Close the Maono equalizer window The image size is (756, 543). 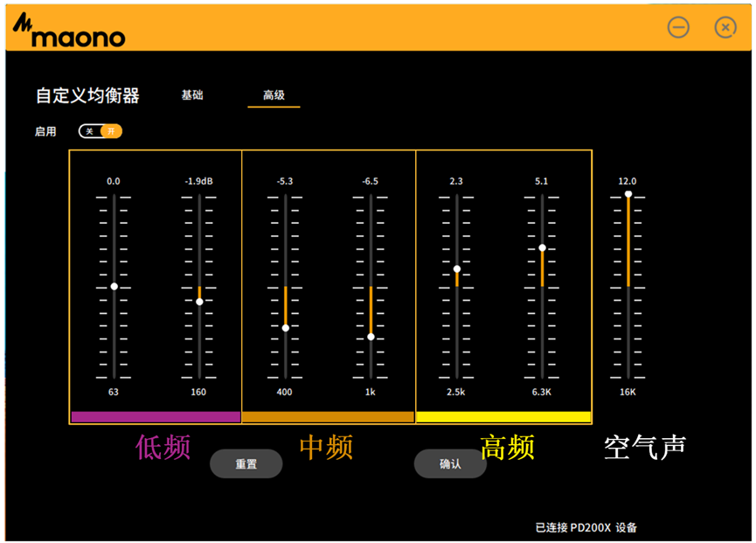725,27
